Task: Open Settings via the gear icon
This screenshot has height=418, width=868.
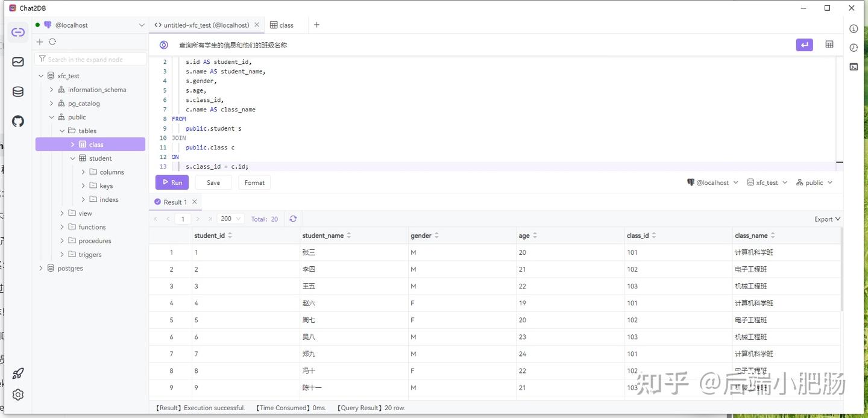Action: pyautogui.click(x=17, y=395)
